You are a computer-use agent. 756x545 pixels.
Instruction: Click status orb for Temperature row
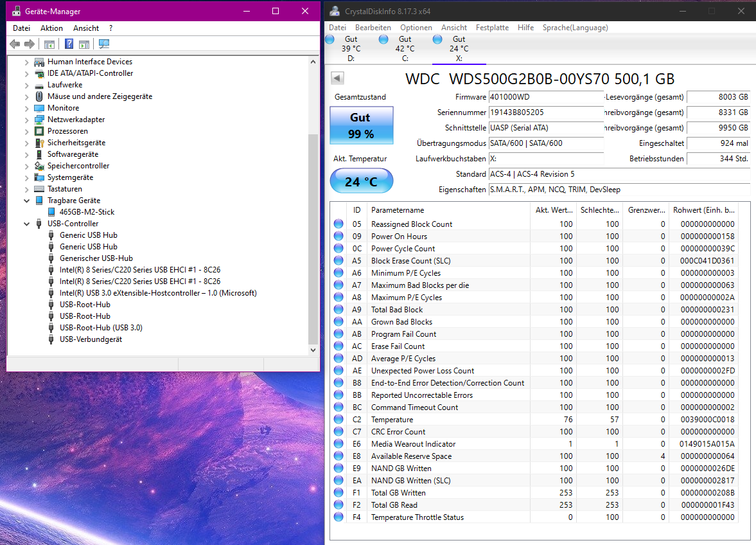coord(338,420)
